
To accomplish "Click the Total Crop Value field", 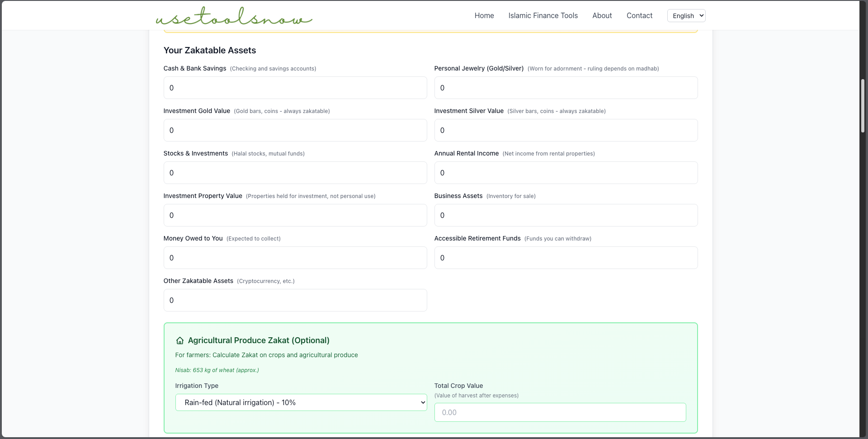I will click(560, 412).
